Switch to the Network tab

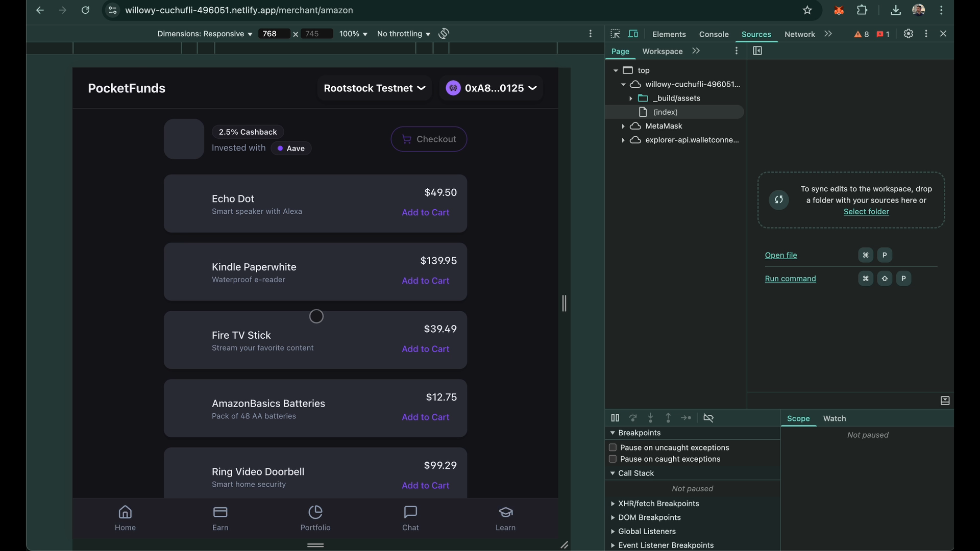pyautogui.click(x=799, y=34)
